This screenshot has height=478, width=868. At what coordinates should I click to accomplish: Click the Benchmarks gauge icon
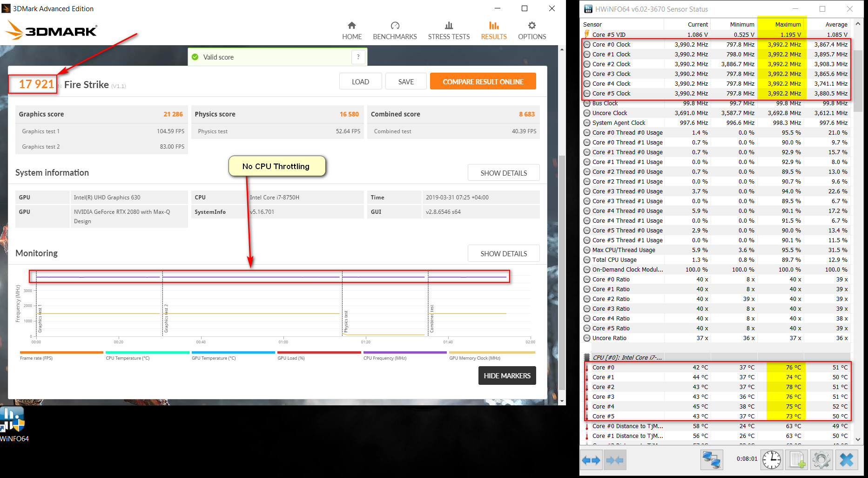(395, 25)
